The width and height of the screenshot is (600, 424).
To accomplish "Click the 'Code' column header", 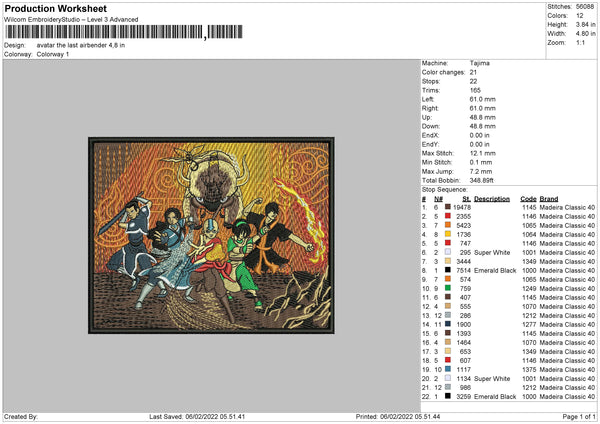I will [528, 199].
